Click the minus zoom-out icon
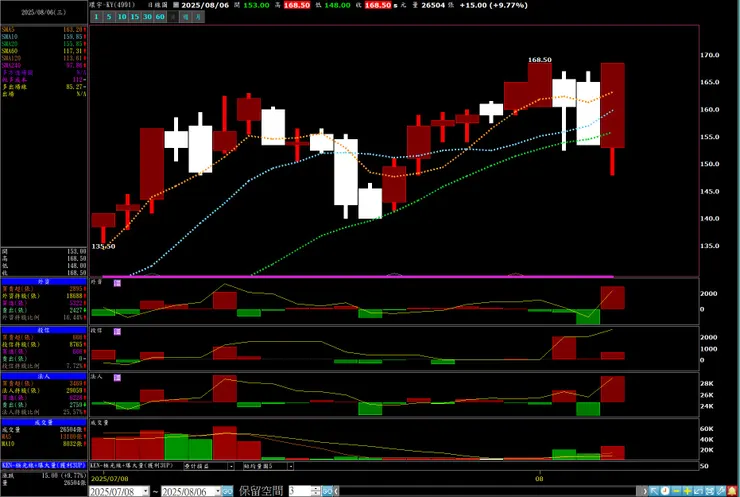740x497 pixels. point(676,491)
